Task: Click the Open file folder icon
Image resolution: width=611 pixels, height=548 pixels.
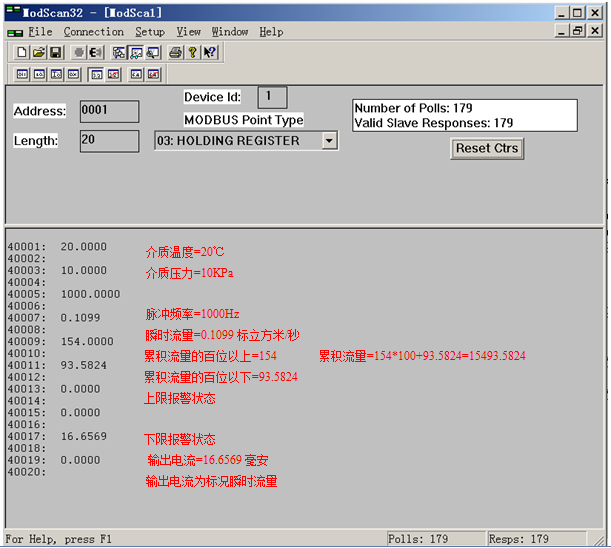Action: [x=38, y=52]
